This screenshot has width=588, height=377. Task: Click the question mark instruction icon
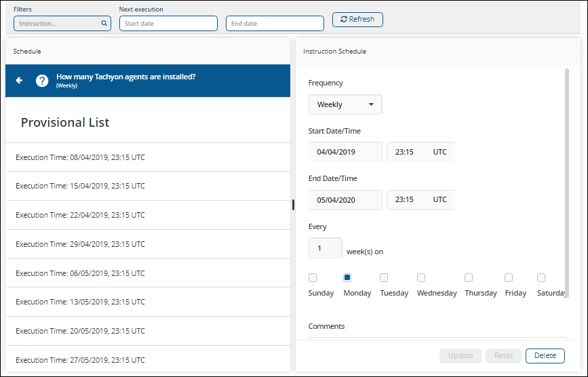(42, 81)
